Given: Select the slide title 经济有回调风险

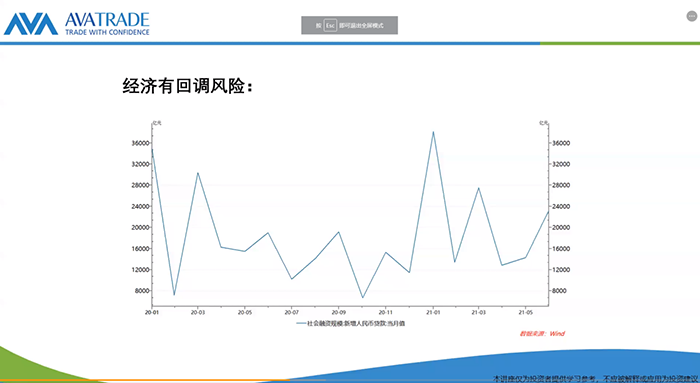Looking at the screenshot, I should pos(188,85).
